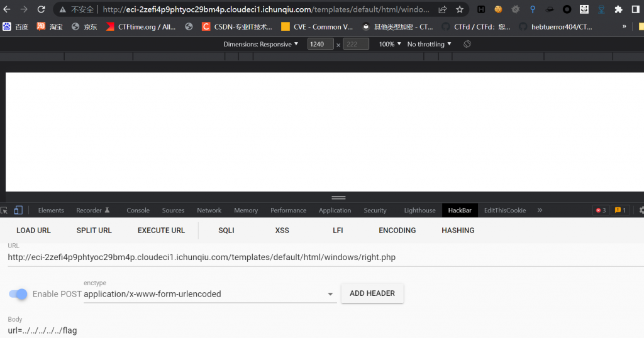This screenshot has height=338, width=644.
Task: Click the viewport width field showing 1240
Action: (320, 44)
